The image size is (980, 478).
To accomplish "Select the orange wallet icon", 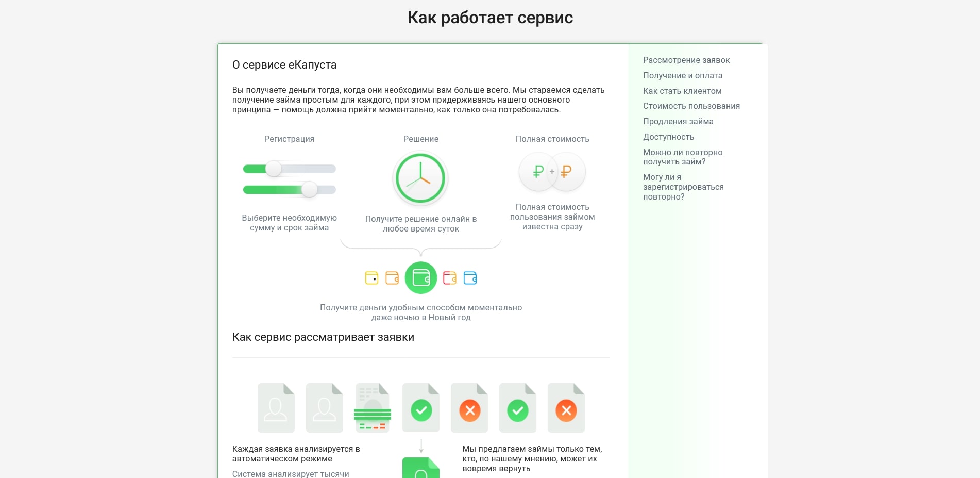I will pyautogui.click(x=392, y=278).
